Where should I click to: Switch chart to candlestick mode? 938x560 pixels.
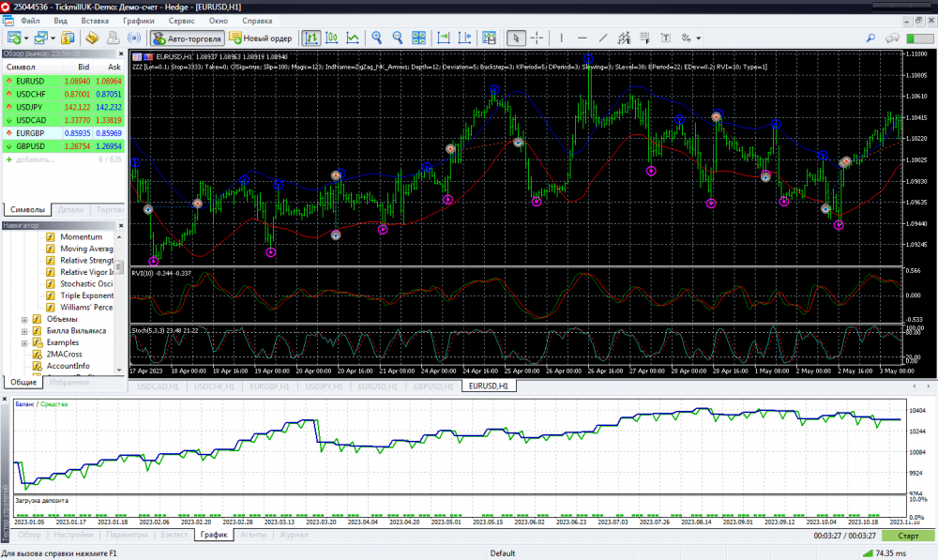(x=331, y=38)
